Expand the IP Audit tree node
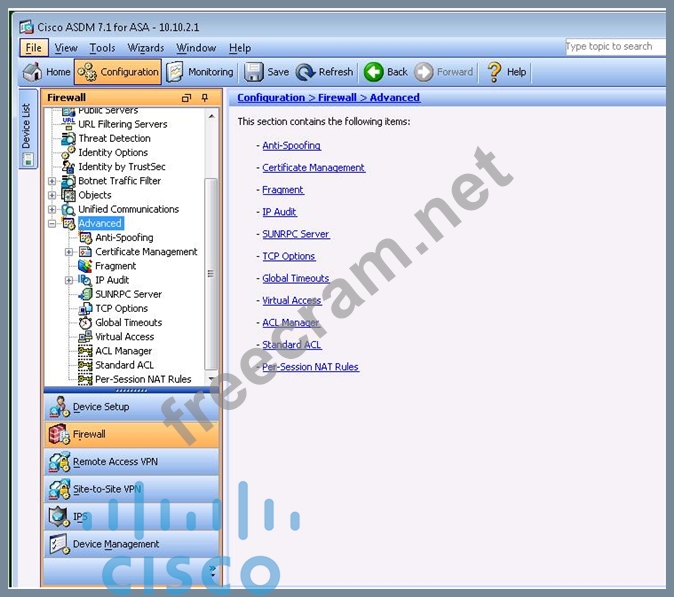This screenshot has width=674, height=597. [x=69, y=280]
